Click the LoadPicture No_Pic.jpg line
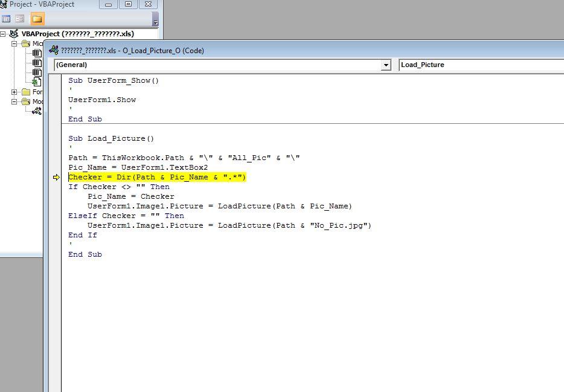The image size is (564, 392). [x=229, y=225]
